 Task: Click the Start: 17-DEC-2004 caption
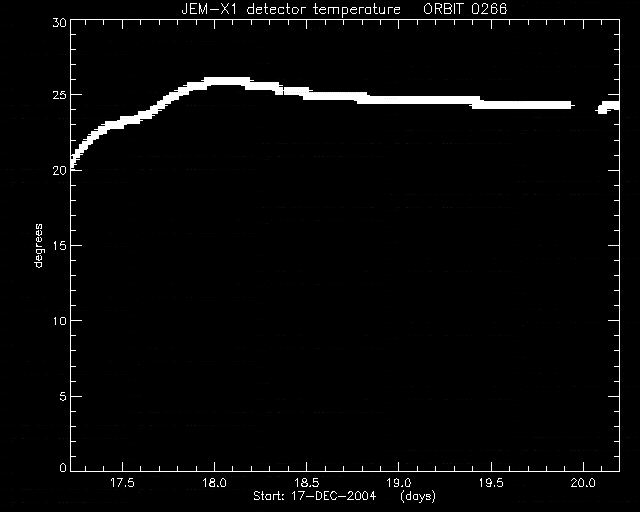pos(314,496)
